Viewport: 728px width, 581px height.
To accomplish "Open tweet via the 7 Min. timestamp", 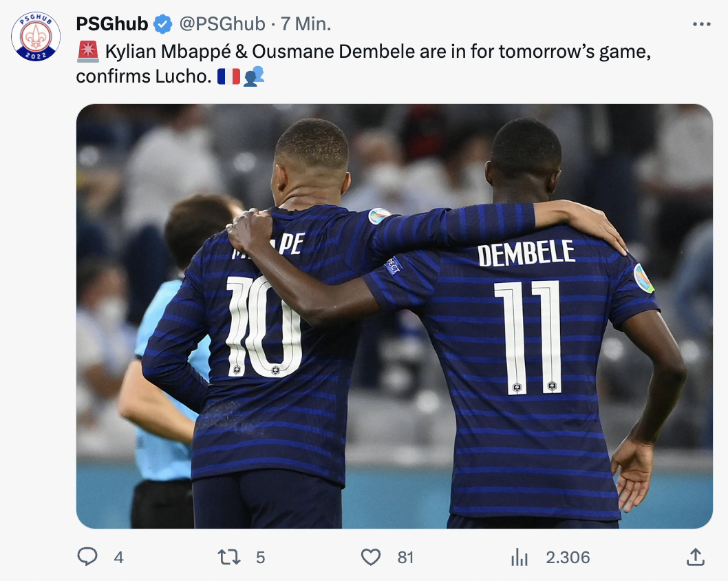I will pyautogui.click(x=306, y=24).
